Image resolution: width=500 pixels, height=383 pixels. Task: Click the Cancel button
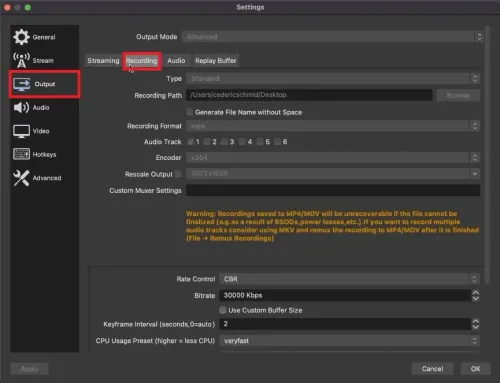432,369
